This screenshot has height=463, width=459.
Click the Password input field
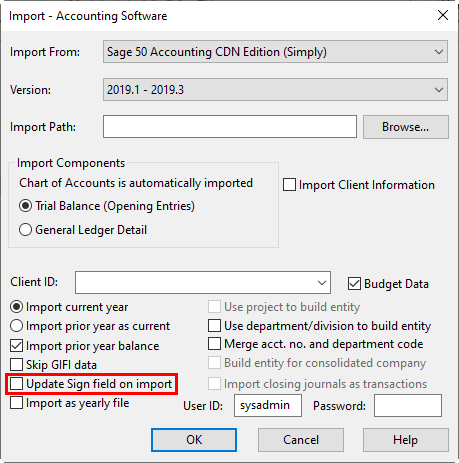point(408,406)
